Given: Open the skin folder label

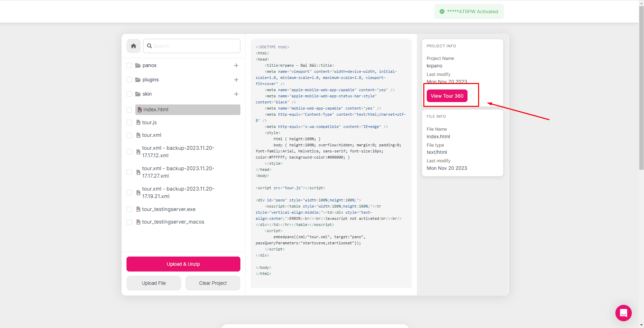Looking at the screenshot, I should [x=147, y=94].
